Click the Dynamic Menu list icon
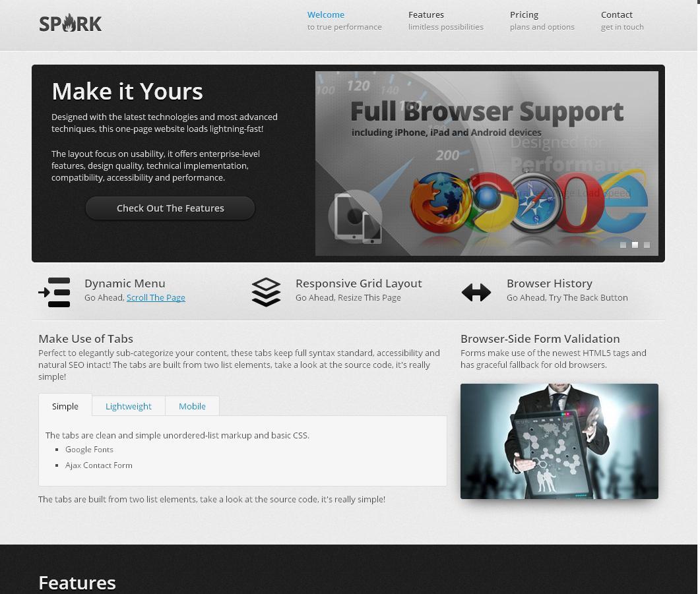 [x=55, y=292]
